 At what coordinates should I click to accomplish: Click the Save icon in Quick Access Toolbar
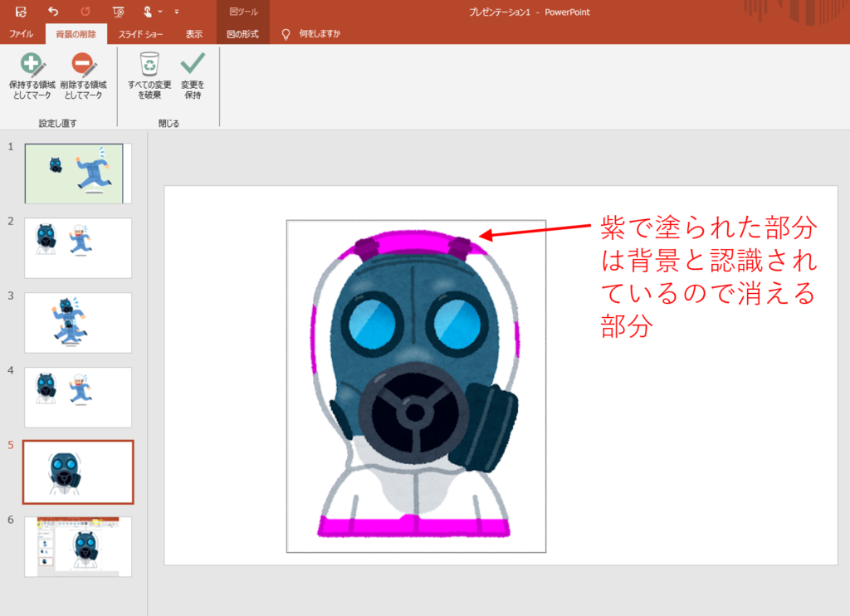21,12
